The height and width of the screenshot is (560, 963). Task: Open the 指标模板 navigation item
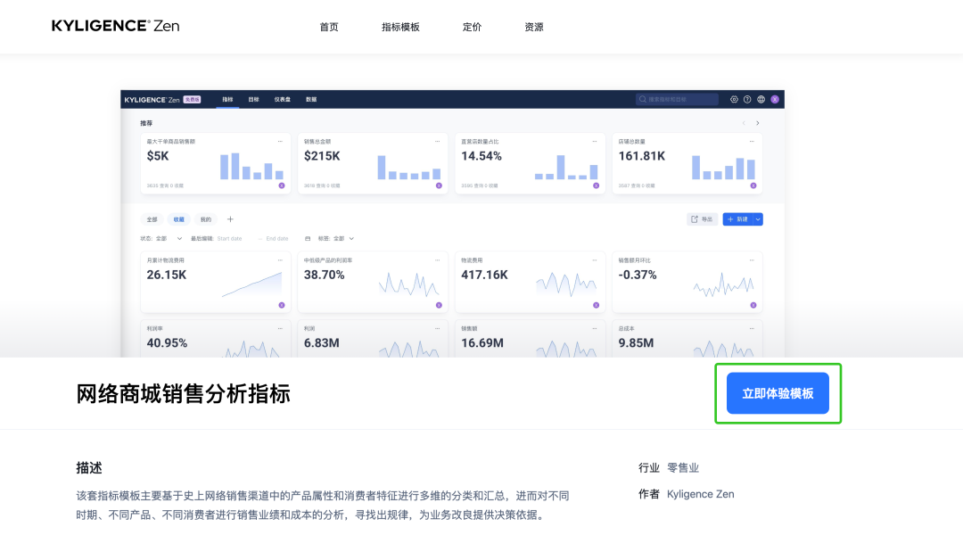(x=400, y=27)
